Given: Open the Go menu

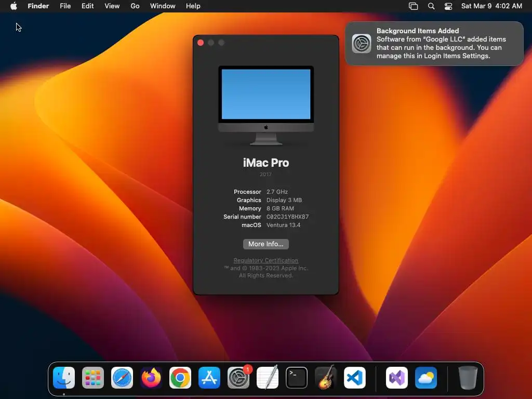Looking at the screenshot, I should click(x=135, y=6).
